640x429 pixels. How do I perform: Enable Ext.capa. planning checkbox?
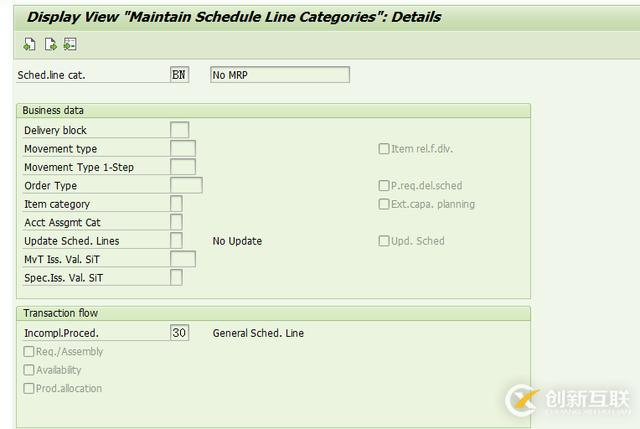[384, 204]
